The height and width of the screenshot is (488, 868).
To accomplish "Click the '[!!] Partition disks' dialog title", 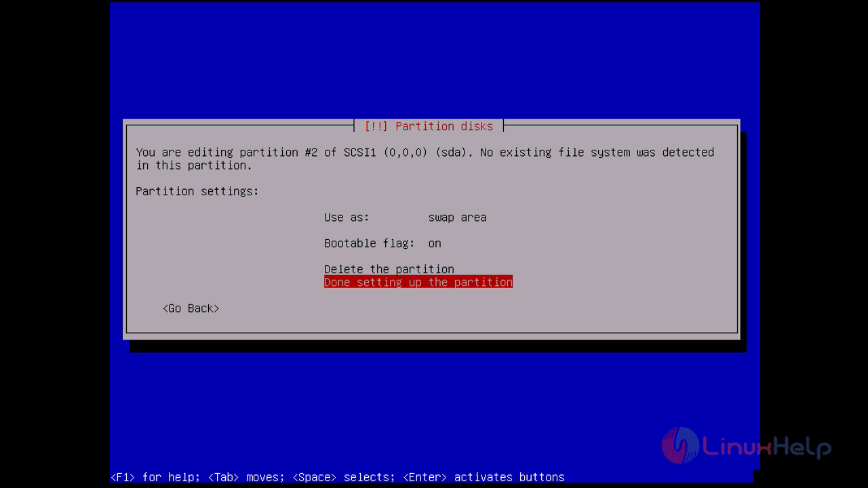I will [x=429, y=126].
